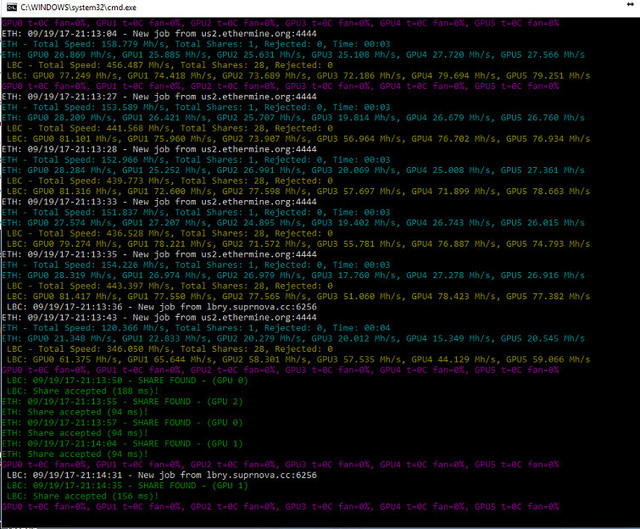Select the 21:13:28 ETH new job line
The height and width of the screenshot is (529, 640).
(x=159, y=149)
